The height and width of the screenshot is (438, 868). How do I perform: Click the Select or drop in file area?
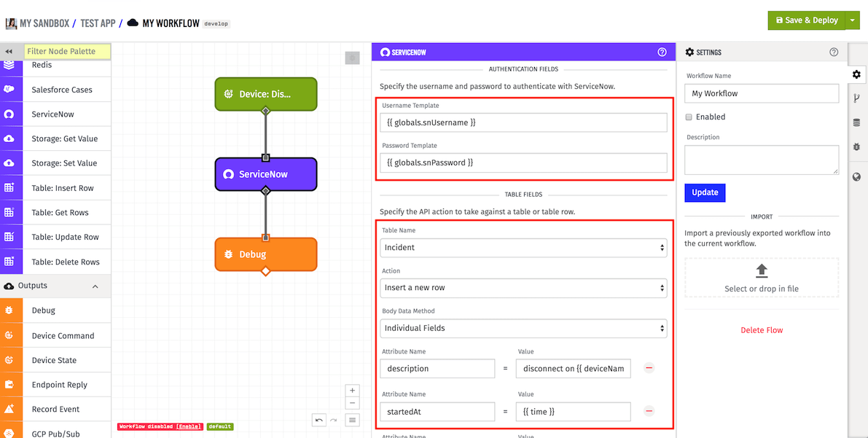[762, 278]
